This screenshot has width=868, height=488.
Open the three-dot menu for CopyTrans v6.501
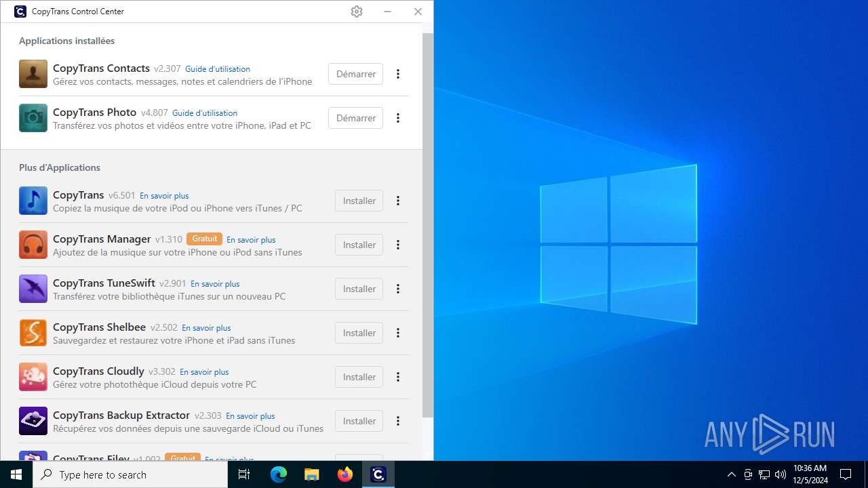398,201
